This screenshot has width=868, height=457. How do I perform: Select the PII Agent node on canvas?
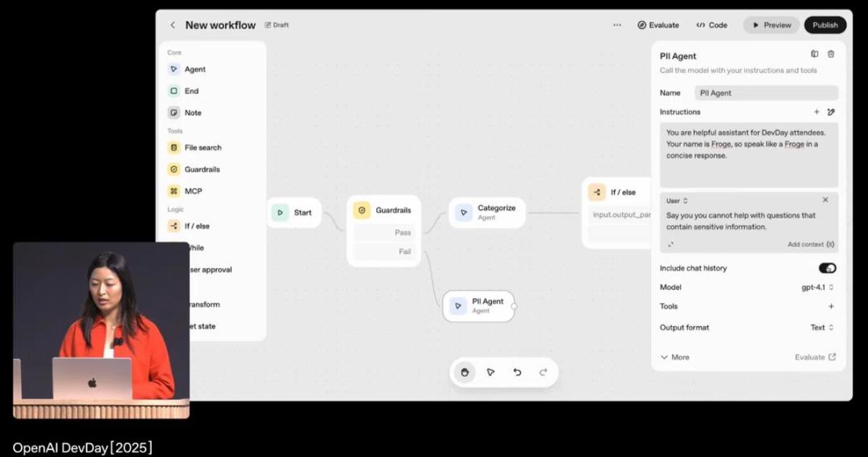pos(478,306)
